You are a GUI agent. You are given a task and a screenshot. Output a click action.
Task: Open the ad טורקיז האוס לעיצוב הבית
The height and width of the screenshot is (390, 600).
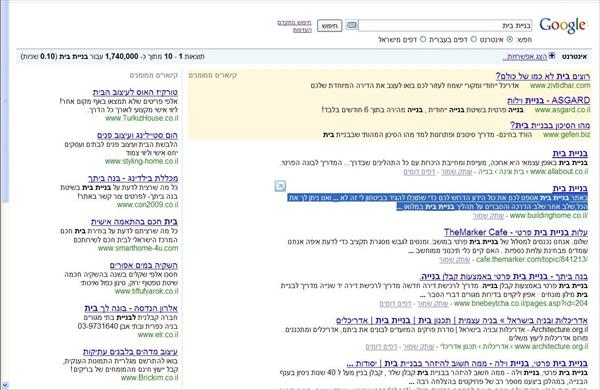tap(135, 92)
